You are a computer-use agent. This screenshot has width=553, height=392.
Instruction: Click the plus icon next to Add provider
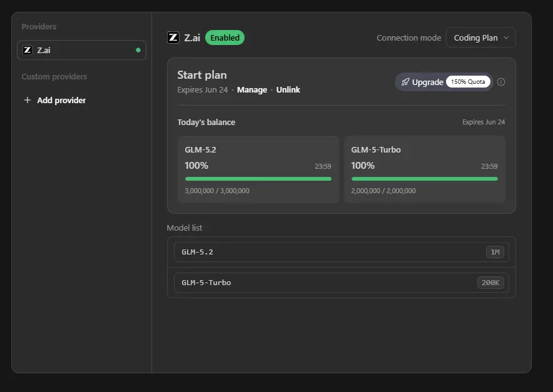[27, 101]
